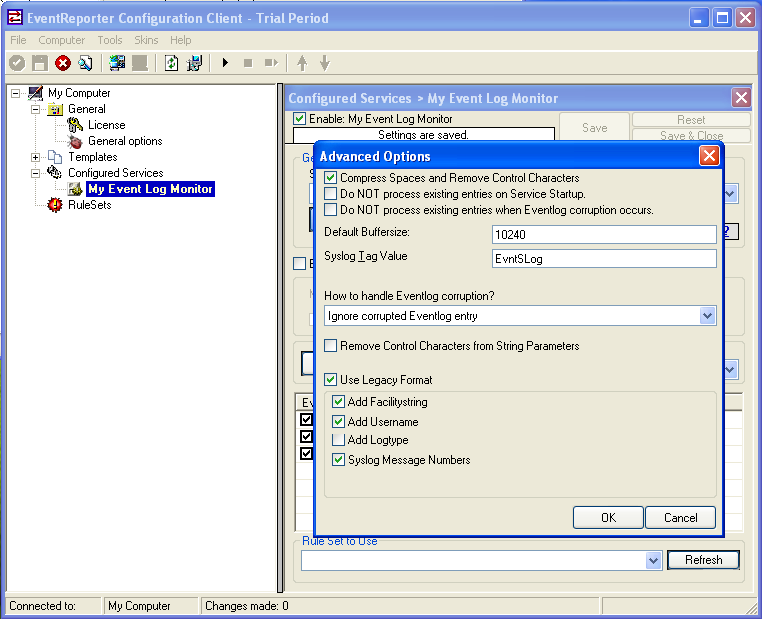Enable Do NOT process entries when corruption occurs
The width and height of the screenshot is (762, 619).
tap(330, 210)
